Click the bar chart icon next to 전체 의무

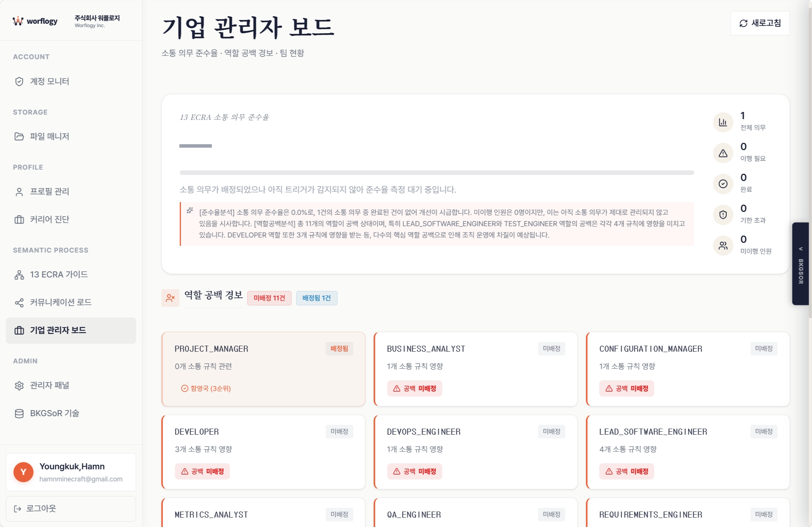point(723,122)
